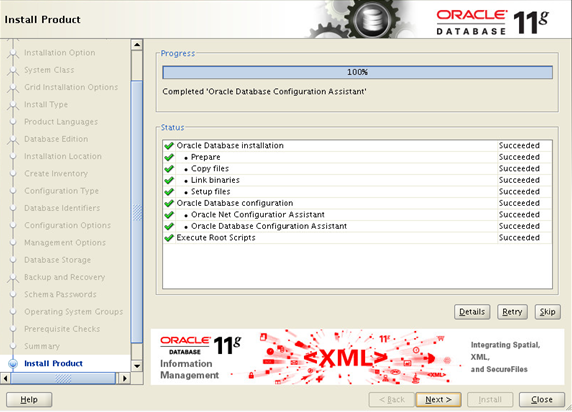Select the Summary step in sidebar
572x412 pixels.
point(42,346)
